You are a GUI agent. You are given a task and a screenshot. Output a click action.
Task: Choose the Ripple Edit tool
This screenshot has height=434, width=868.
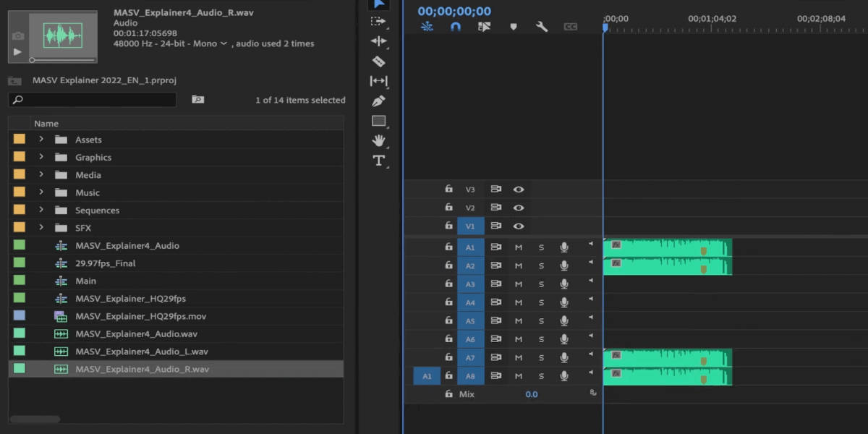(378, 41)
